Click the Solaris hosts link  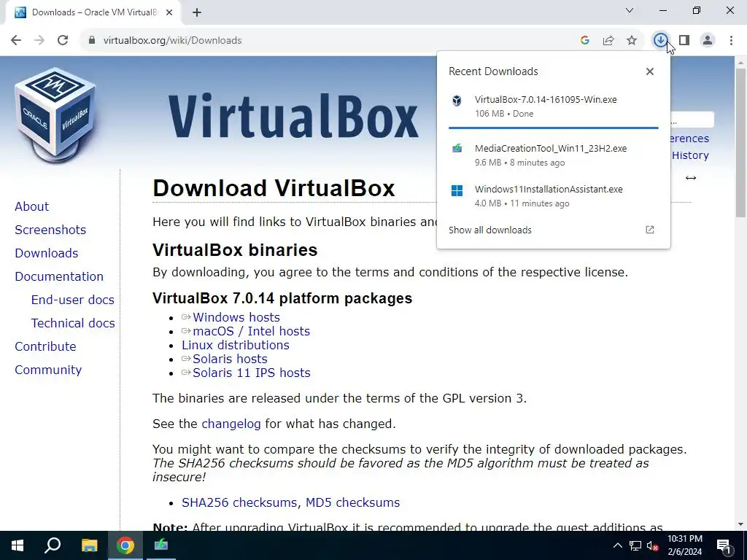(x=230, y=359)
